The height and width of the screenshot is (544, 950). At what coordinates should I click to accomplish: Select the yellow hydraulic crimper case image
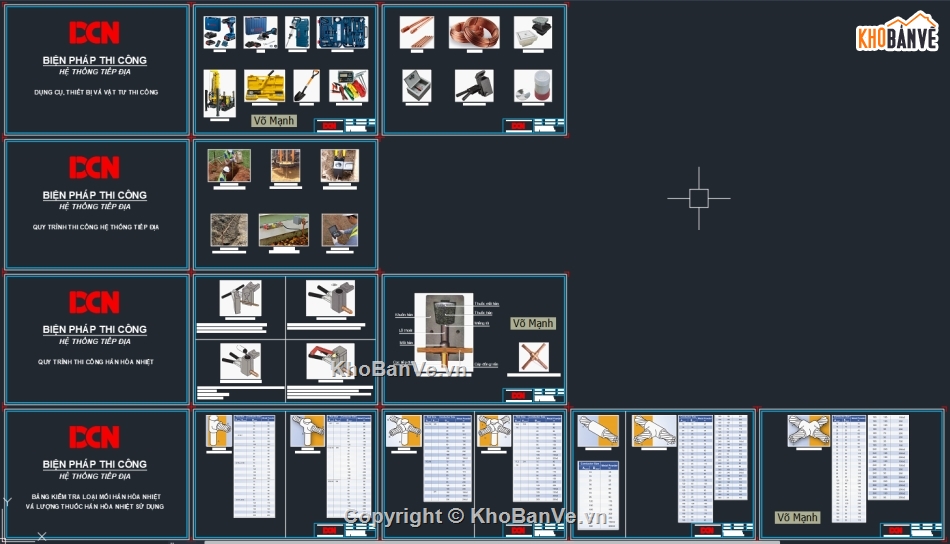click(x=264, y=85)
